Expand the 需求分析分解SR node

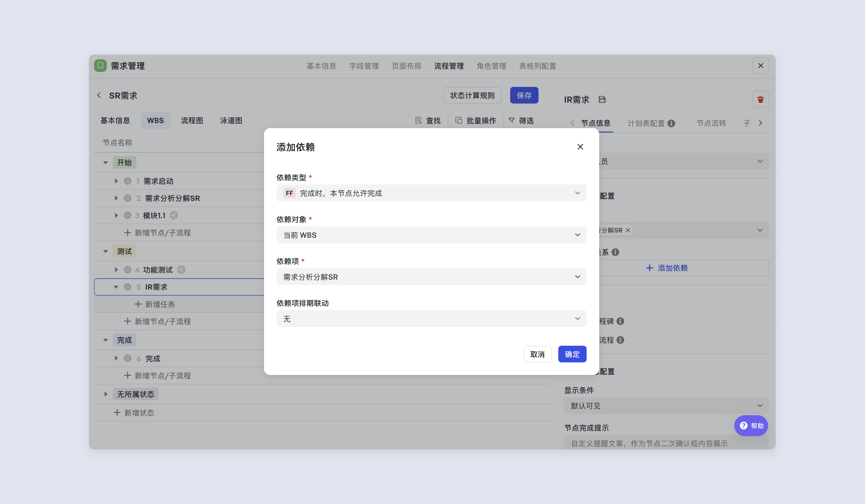(x=116, y=198)
